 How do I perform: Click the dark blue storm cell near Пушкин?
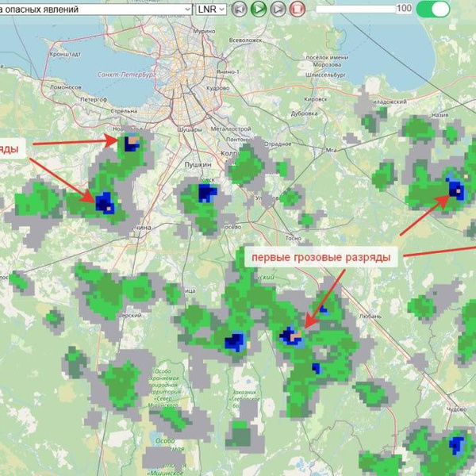tap(207, 192)
